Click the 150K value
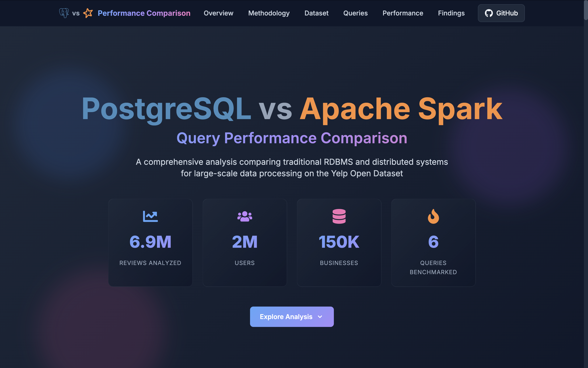 [x=339, y=242]
